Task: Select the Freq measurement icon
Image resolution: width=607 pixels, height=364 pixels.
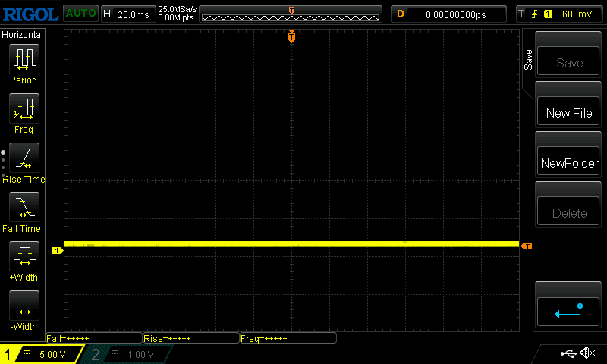Action: point(24,109)
